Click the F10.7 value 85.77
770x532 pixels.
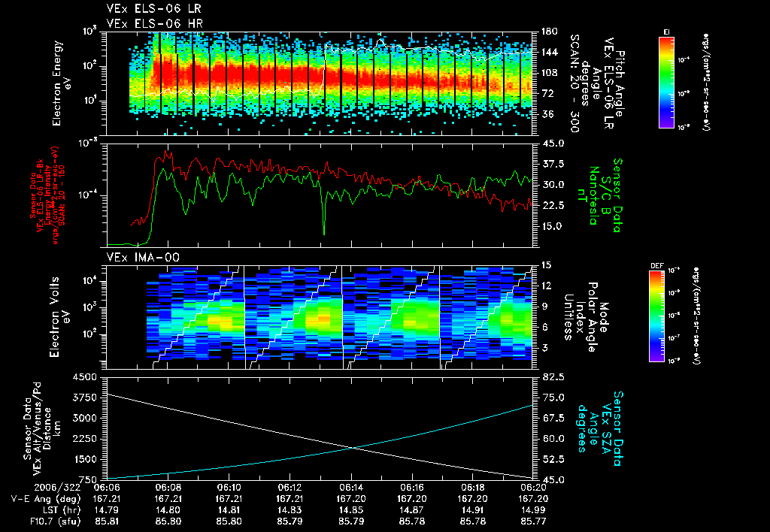tap(533, 521)
